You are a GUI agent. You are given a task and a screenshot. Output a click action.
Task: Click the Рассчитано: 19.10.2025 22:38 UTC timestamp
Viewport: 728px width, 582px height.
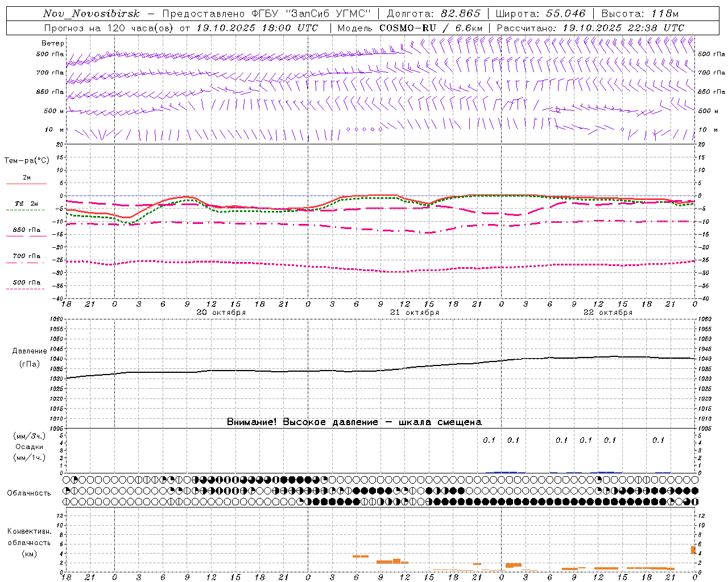click(590, 28)
